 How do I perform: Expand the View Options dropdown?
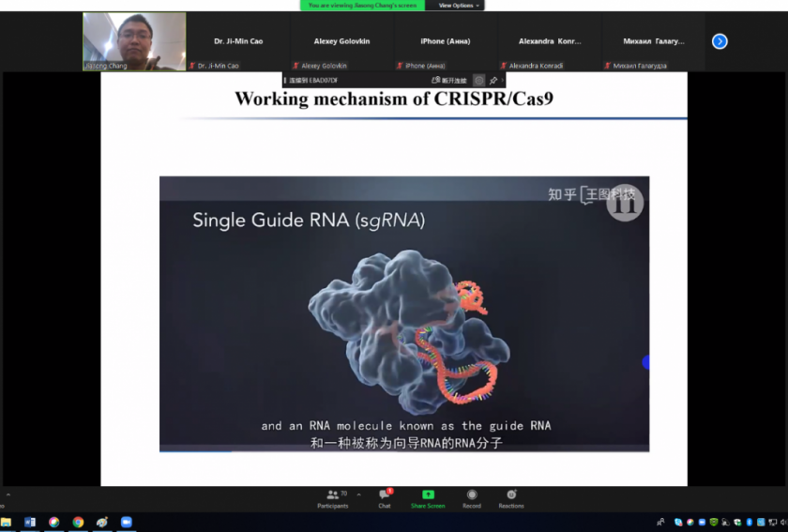coord(458,6)
